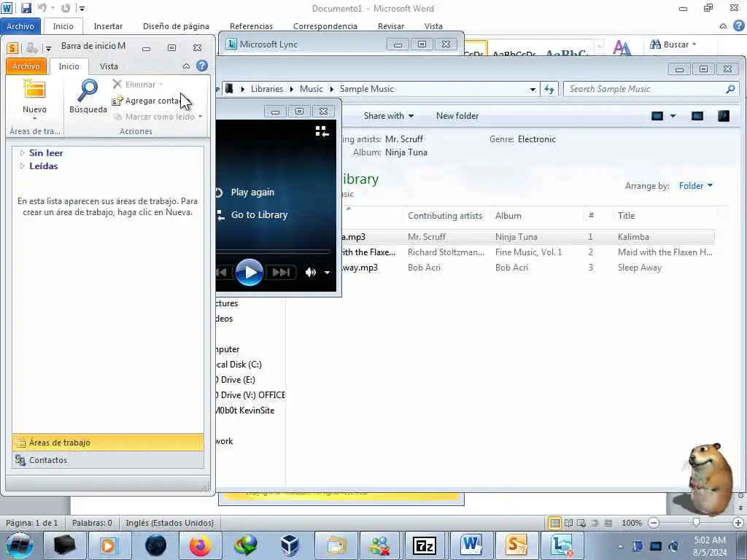Click Media Player play button
Image resolution: width=747 pixels, height=560 pixels.
coord(249,273)
